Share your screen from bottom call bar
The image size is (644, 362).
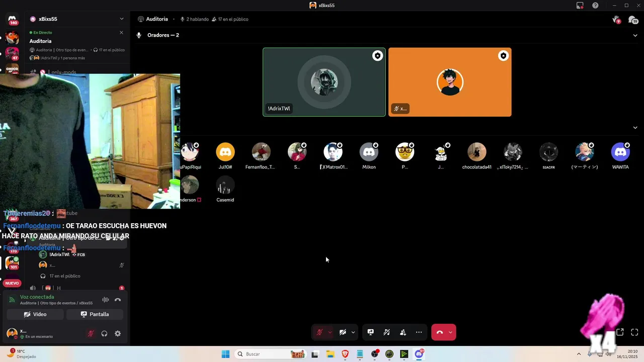point(371,332)
